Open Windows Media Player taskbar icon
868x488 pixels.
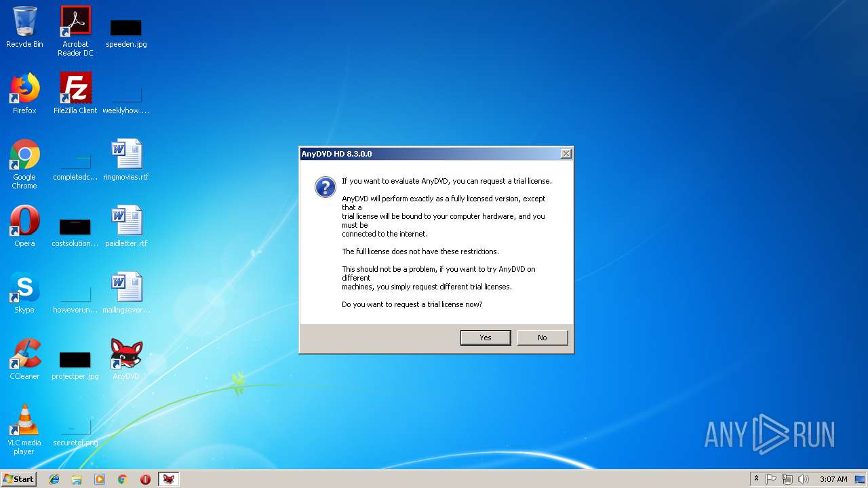pyautogui.click(x=100, y=479)
